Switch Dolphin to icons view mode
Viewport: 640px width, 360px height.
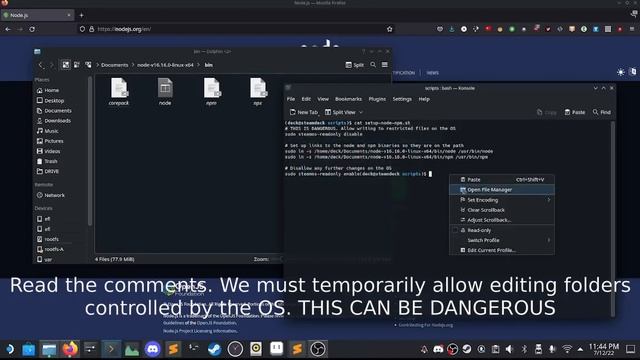point(66,65)
